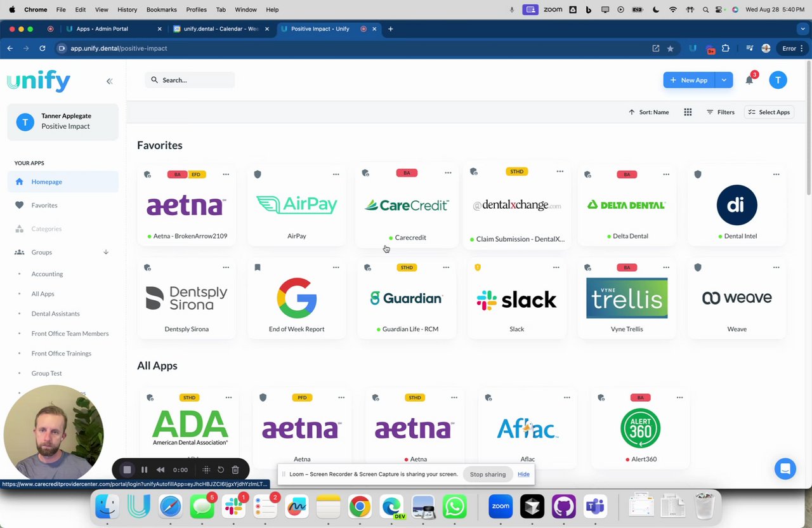Go to Categories in sidebar
This screenshot has height=528, width=812.
pos(46,228)
